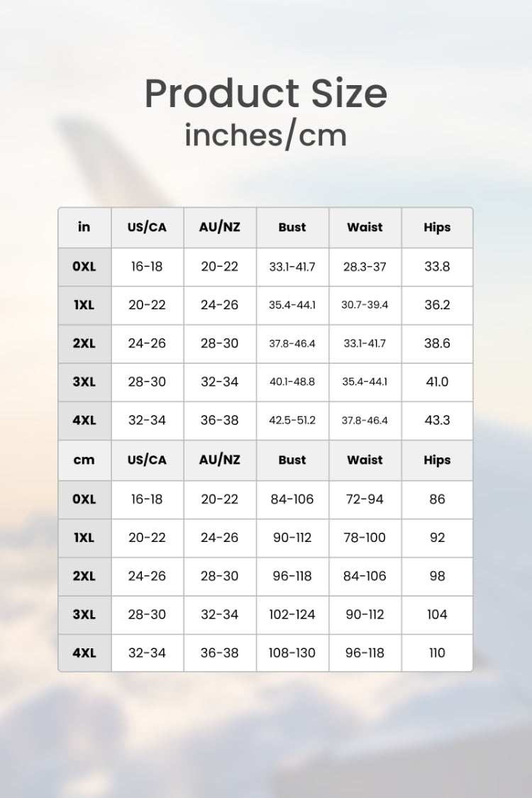Click the "inches/cm" subtitle text
532x798 pixels.
point(265,134)
